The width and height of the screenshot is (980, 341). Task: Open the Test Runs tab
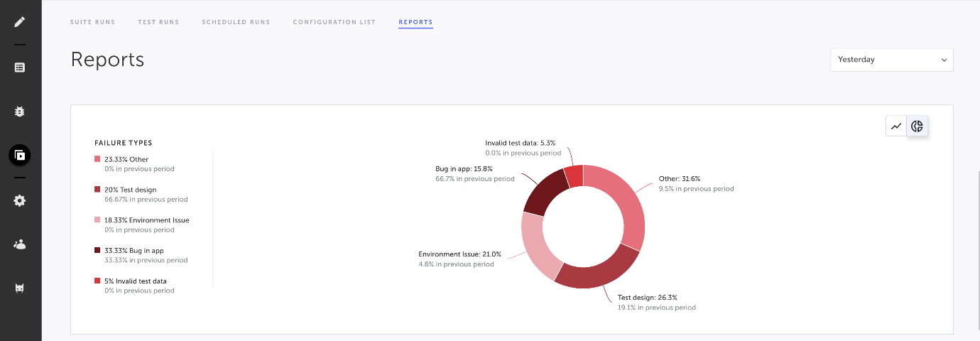[x=158, y=22]
